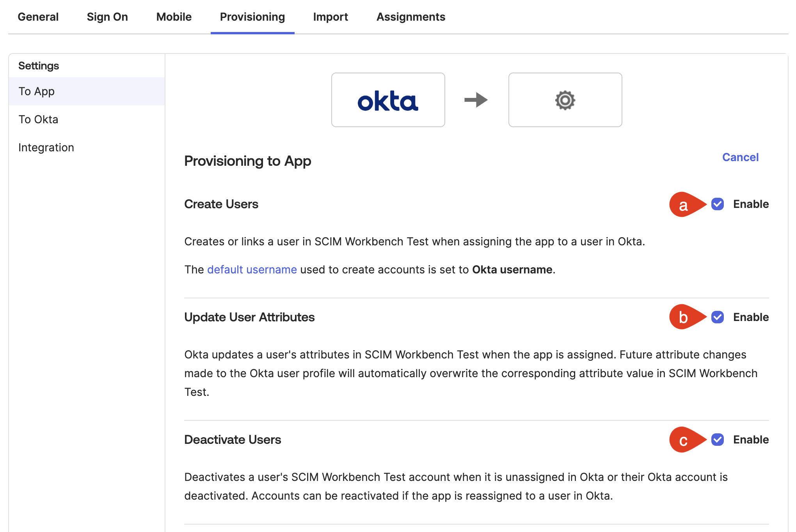Click the Deactivate Users heading

[233, 440]
